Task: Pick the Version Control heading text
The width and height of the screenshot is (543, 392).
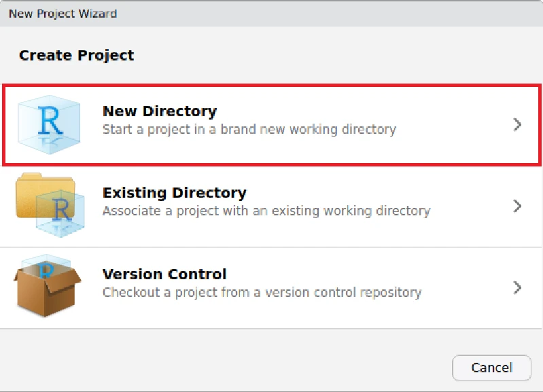Action: coord(164,274)
